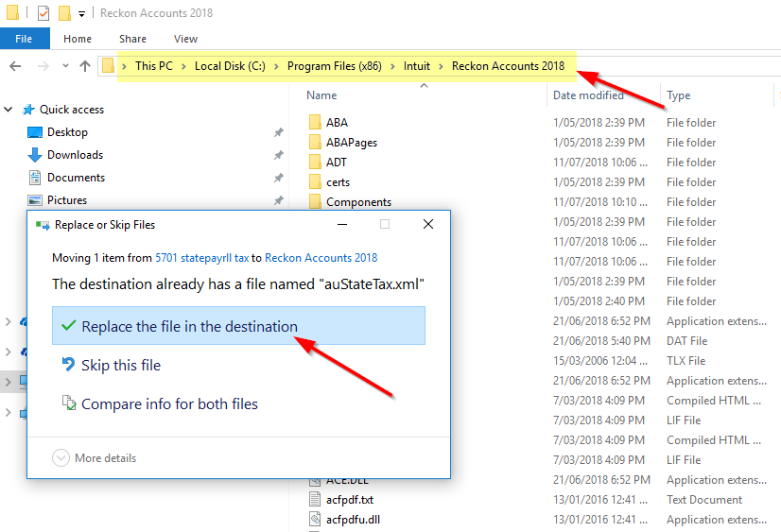Viewport: 781px width, 532px height.
Task: Collapse the Quick access tree section
Action: [x=9, y=110]
